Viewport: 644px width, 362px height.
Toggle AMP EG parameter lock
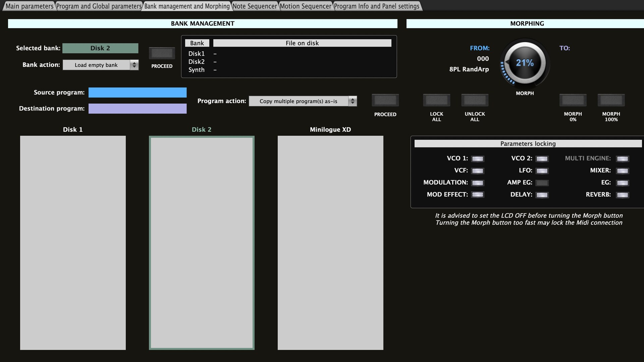click(x=542, y=183)
